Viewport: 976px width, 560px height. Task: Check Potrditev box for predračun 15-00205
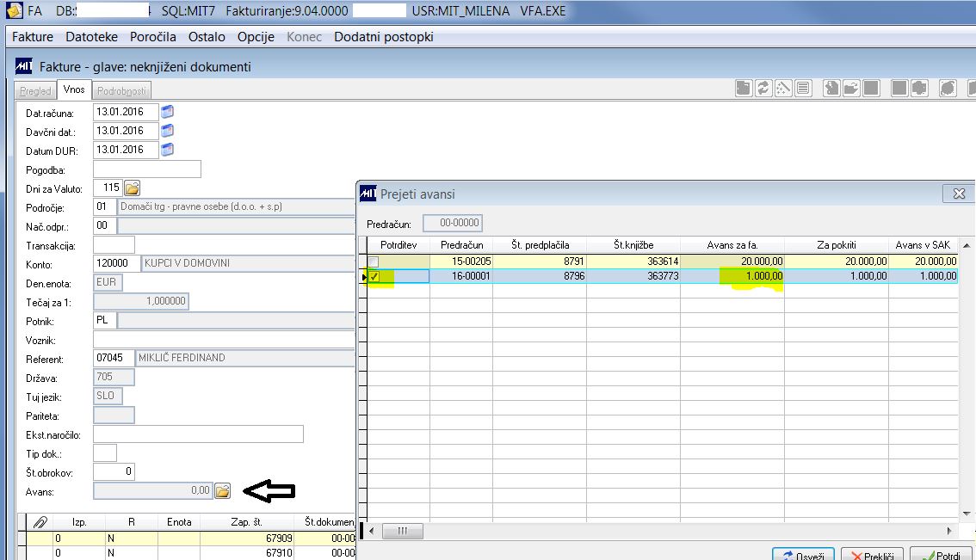coord(374,262)
